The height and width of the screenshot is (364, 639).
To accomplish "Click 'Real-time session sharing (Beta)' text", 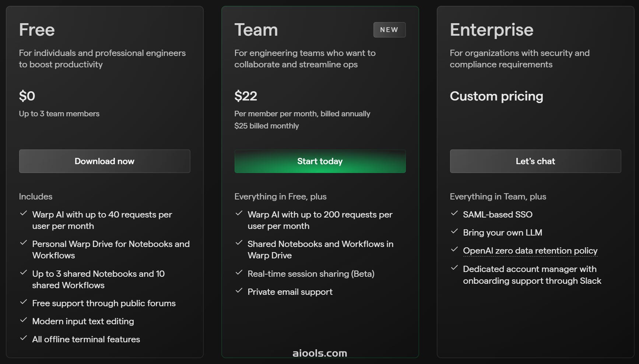I will click(x=311, y=274).
